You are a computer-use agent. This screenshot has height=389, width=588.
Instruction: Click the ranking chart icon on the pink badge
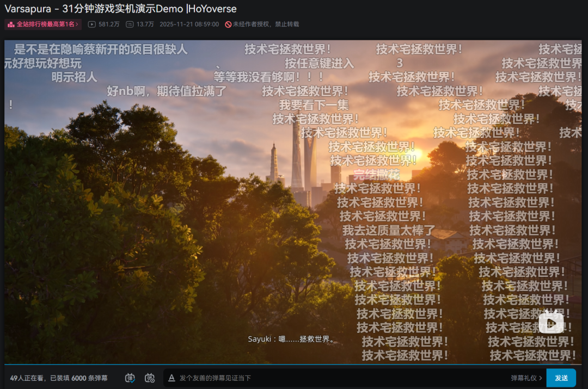coord(10,24)
